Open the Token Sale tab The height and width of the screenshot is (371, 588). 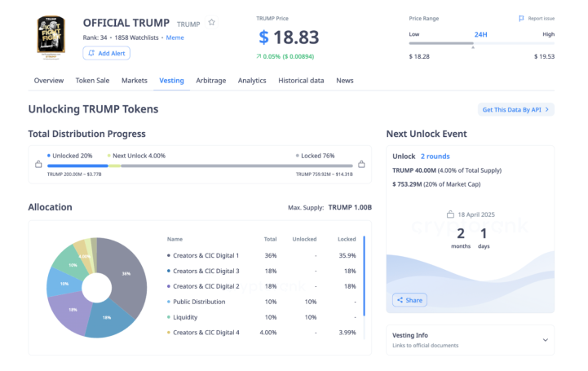pos(93,81)
